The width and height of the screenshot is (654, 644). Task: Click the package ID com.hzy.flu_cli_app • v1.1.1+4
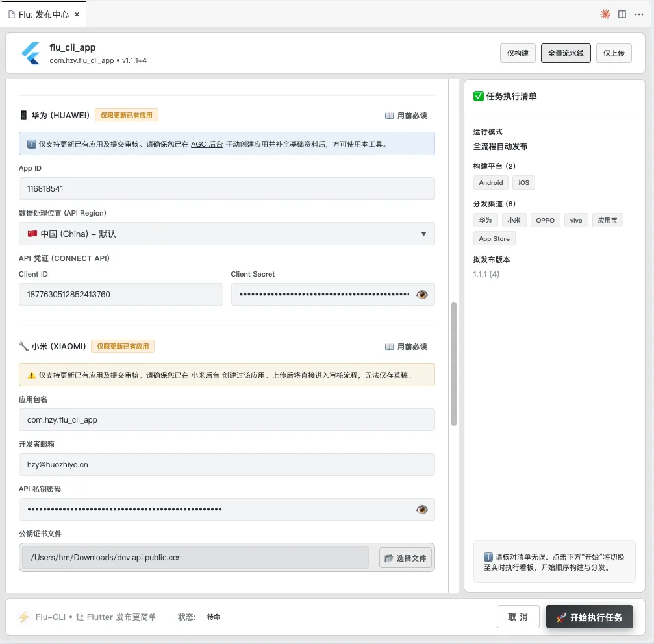pyautogui.click(x=98, y=60)
